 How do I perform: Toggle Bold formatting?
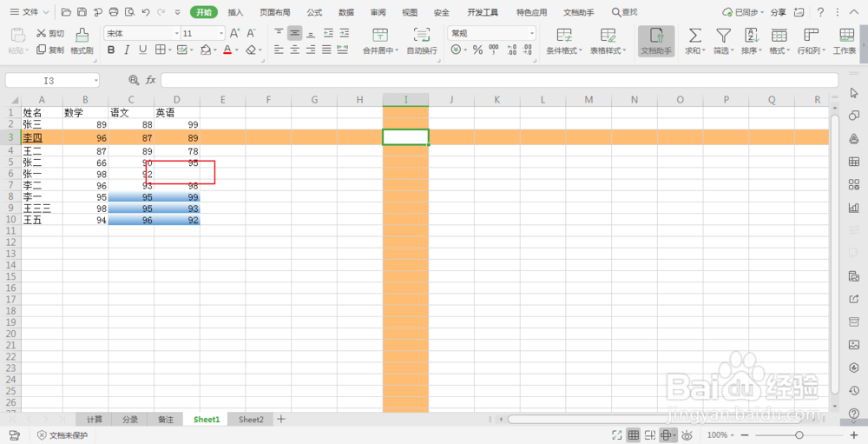(111, 50)
